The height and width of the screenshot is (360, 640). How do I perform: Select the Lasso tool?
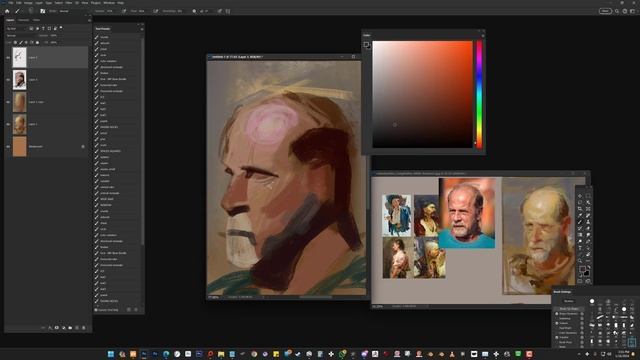580,202
